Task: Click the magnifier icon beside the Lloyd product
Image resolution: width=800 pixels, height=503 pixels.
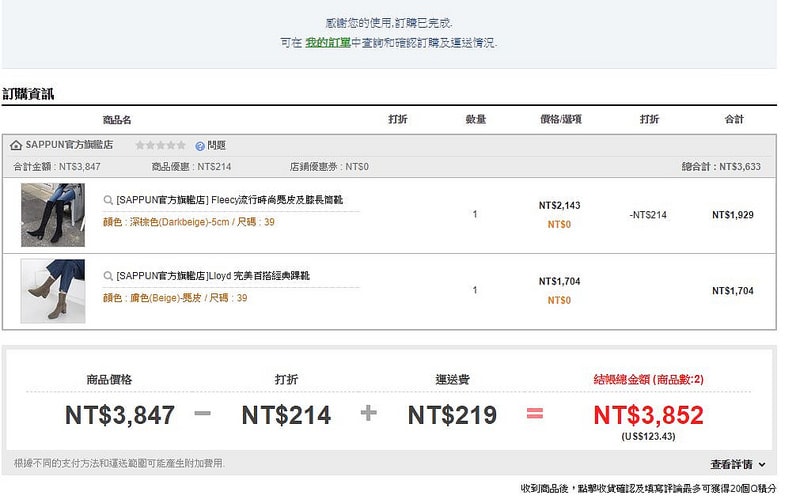Action: pyautogui.click(x=108, y=276)
